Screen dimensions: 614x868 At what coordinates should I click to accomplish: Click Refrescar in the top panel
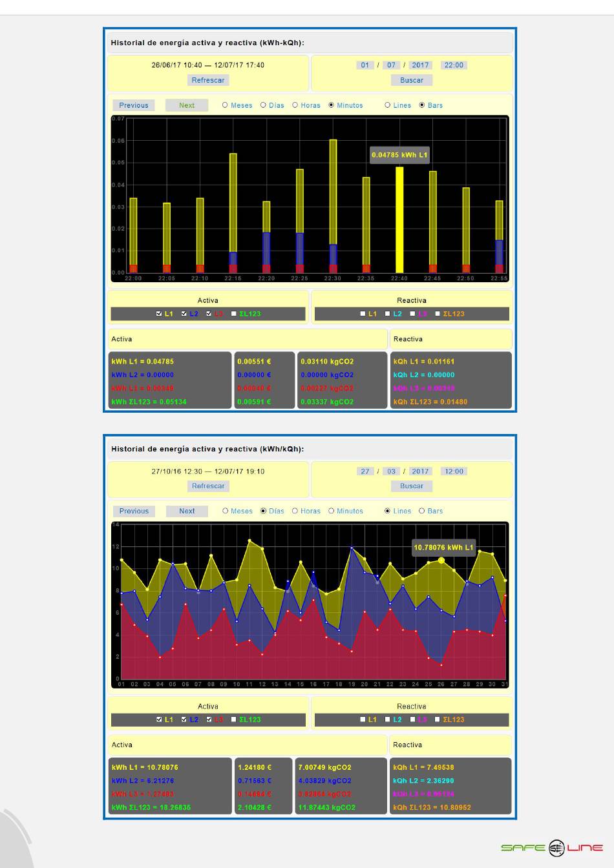[x=208, y=80]
